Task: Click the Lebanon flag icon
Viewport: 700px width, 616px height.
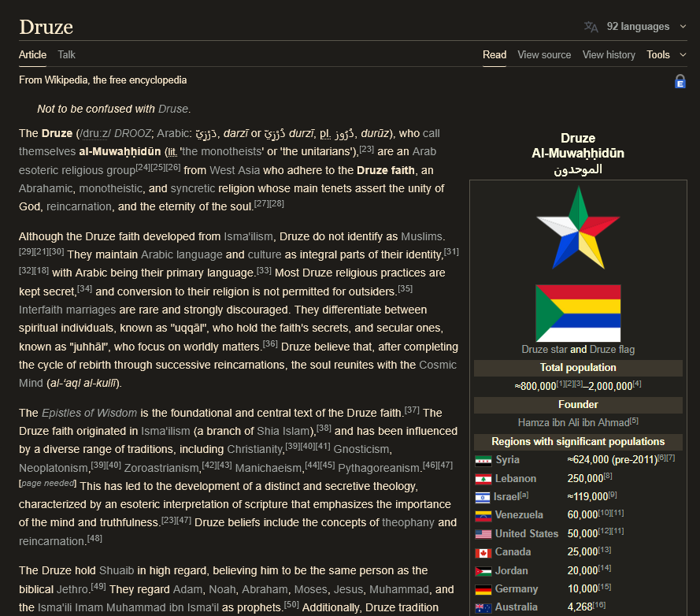Action: click(x=483, y=479)
